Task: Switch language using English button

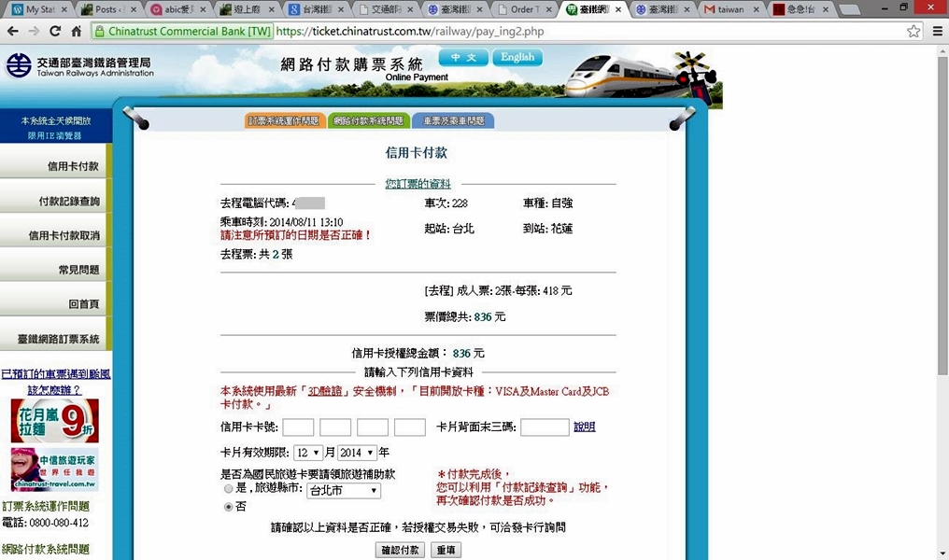Action: click(x=517, y=58)
